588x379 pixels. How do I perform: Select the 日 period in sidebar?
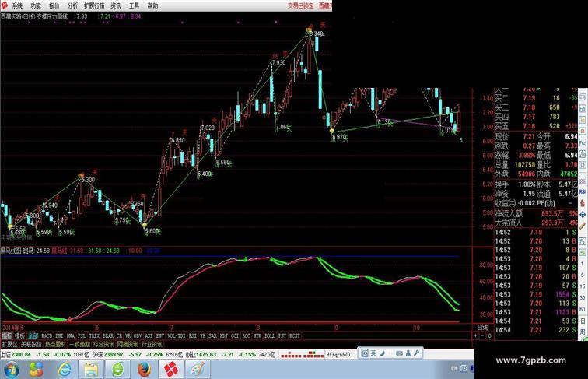click(583, 321)
